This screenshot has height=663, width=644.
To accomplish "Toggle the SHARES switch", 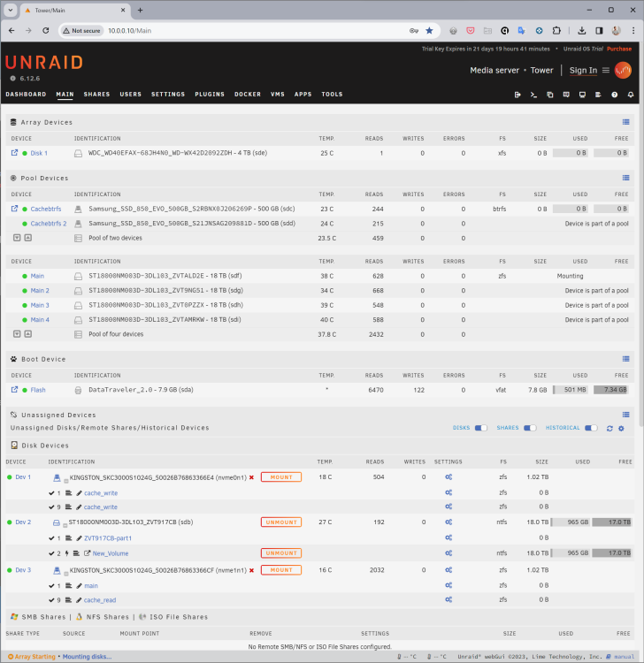I will point(530,428).
